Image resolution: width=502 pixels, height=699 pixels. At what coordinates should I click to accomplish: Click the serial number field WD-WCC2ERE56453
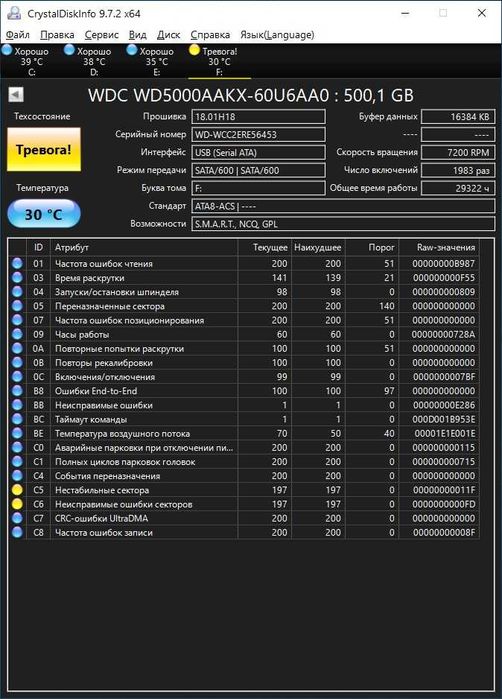(259, 135)
